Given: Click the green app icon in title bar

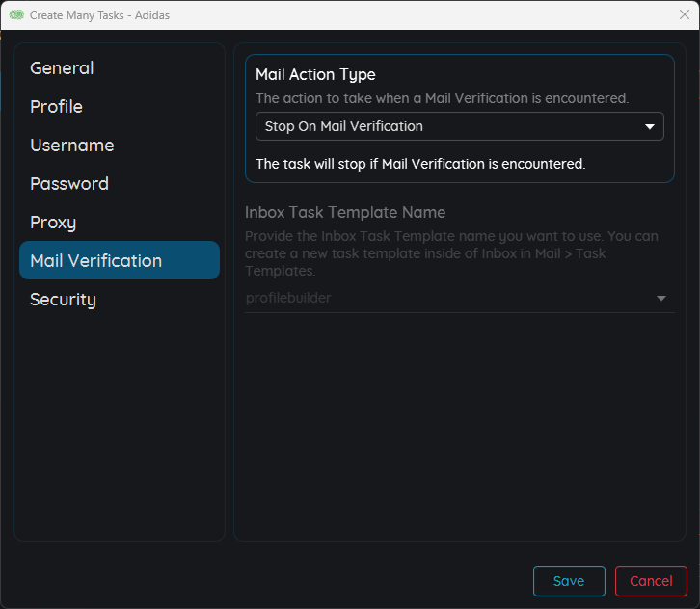Looking at the screenshot, I should tap(16, 15).
